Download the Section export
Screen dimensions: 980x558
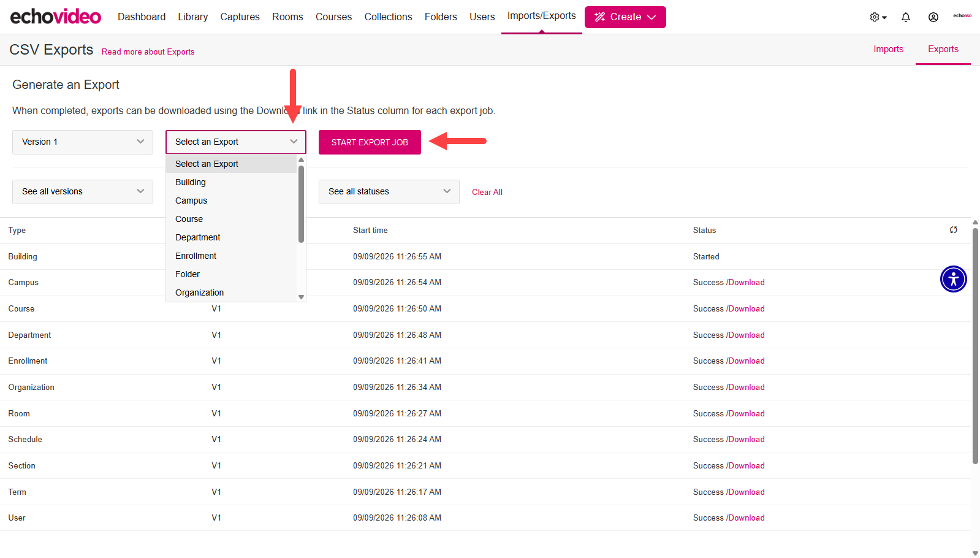point(746,466)
